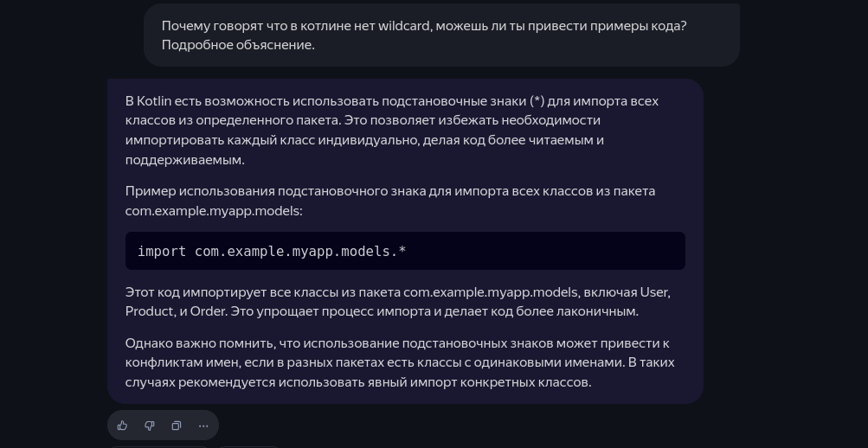Select the user's question message bubble
The image size is (868, 448).
tap(441, 35)
